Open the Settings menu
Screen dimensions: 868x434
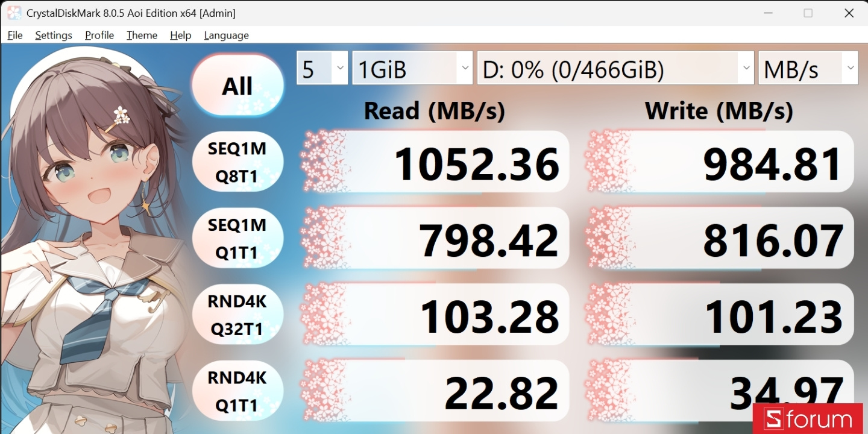click(x=54, y=35)
